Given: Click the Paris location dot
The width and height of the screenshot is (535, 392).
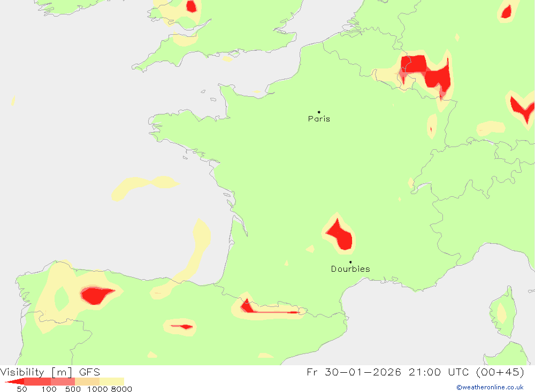Looking at the screenshot, I should [x=319, y=112].
